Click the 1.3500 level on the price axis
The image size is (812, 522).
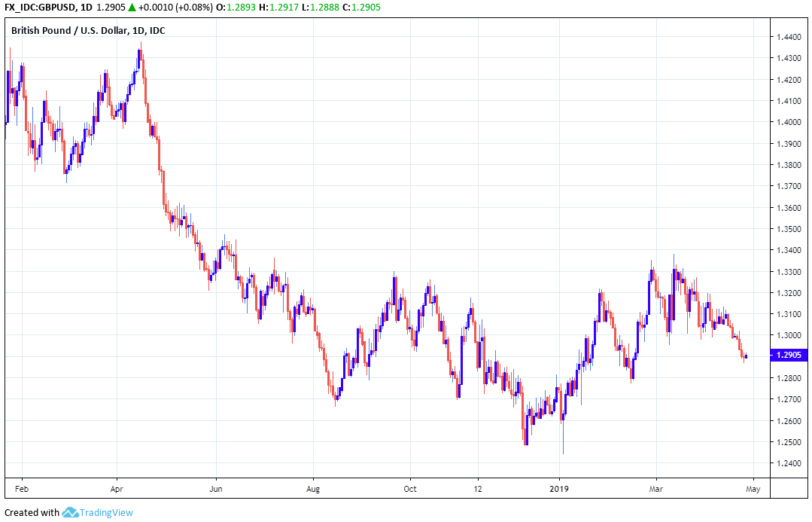(789, 229)
